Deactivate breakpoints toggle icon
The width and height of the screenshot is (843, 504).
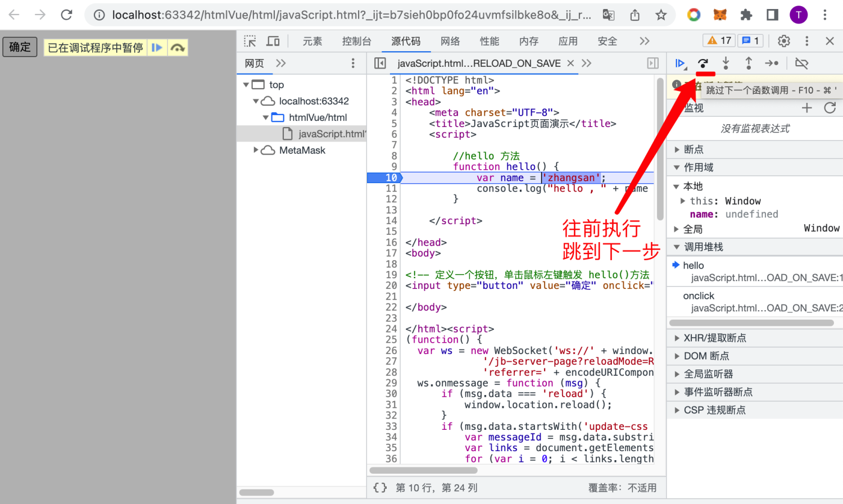click(x=802, y=63)
